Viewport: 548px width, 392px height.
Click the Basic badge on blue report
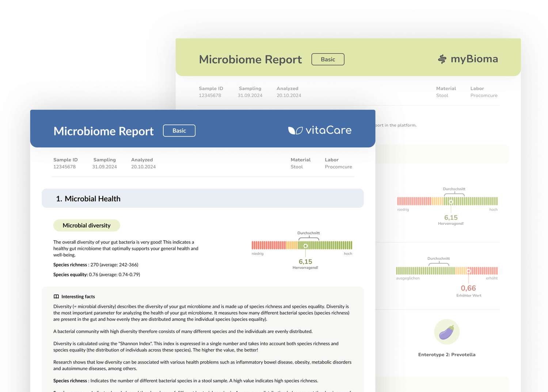[179, 131]
